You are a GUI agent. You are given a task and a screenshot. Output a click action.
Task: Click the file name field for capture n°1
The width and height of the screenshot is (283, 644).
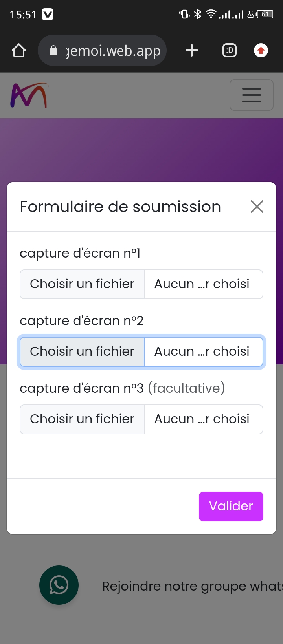(x=203, y=284)
